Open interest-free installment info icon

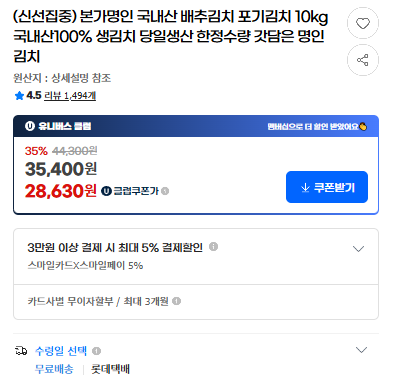point(176,301)
